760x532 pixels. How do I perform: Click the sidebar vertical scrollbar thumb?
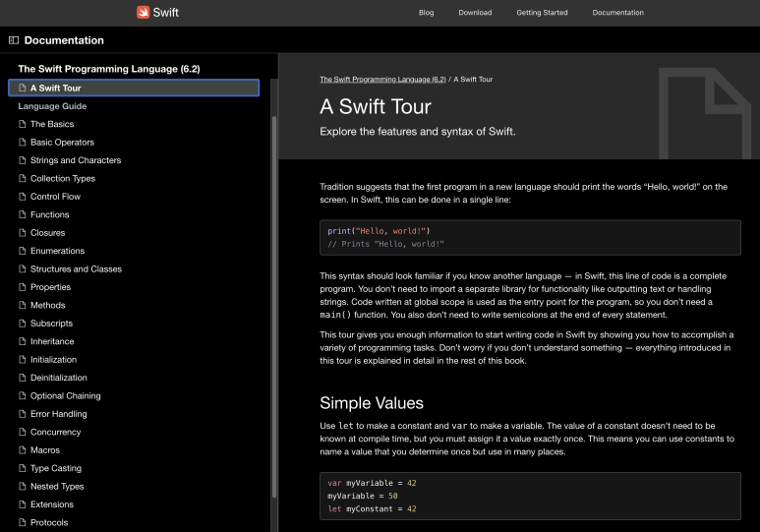coord(274,307)
